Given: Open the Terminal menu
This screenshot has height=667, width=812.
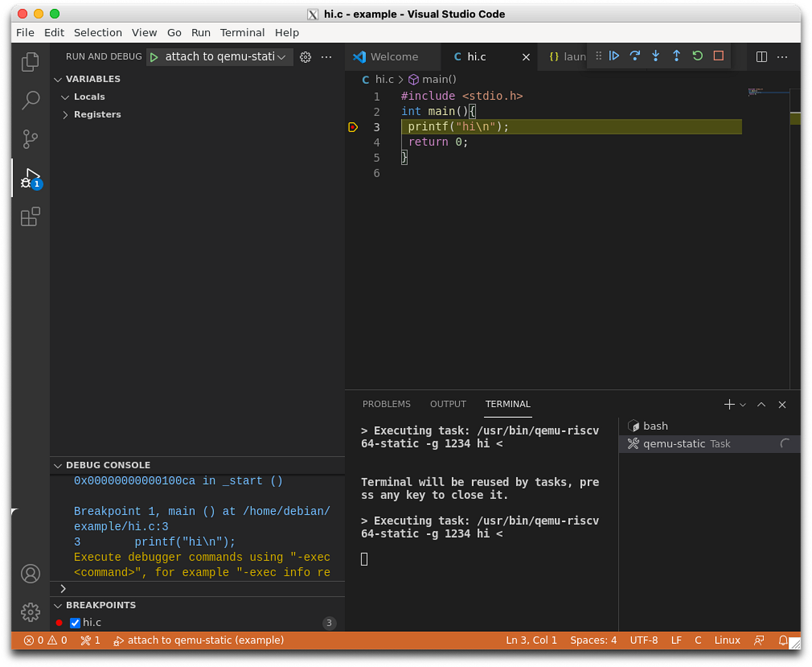Looking at the screenshot, I should [242, 33].
